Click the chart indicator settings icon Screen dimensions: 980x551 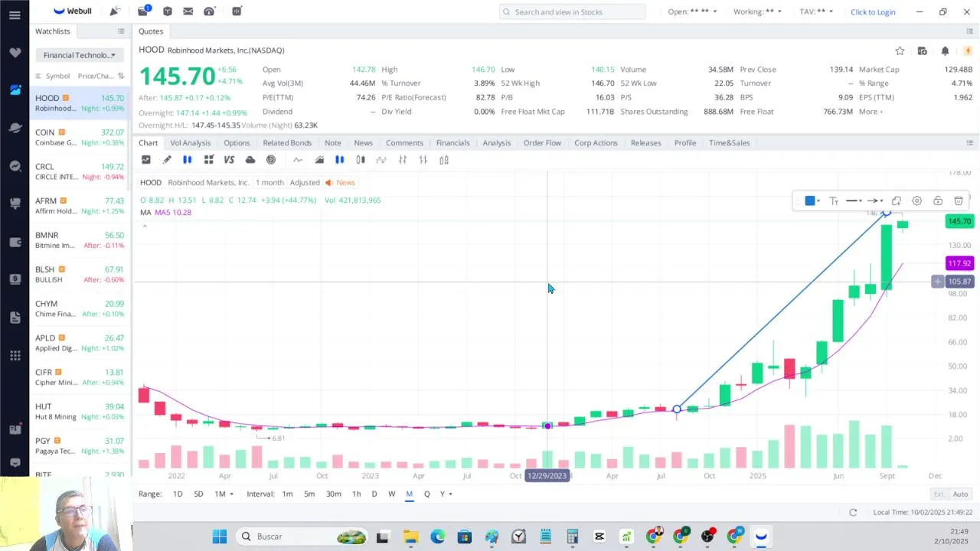coord(146,160)
